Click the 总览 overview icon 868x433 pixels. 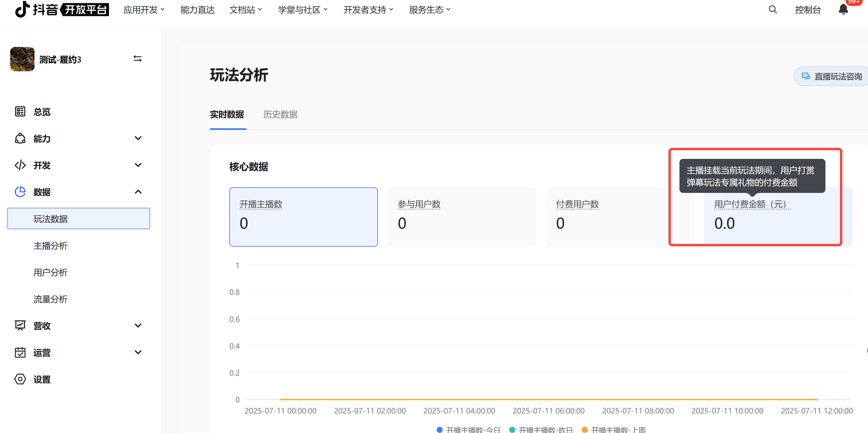pos(20,112)
